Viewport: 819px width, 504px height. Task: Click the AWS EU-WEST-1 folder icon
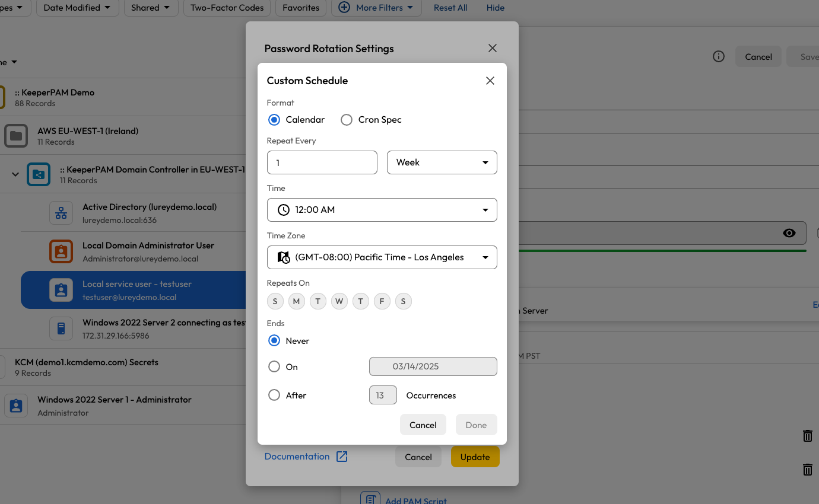coord(16,136)
